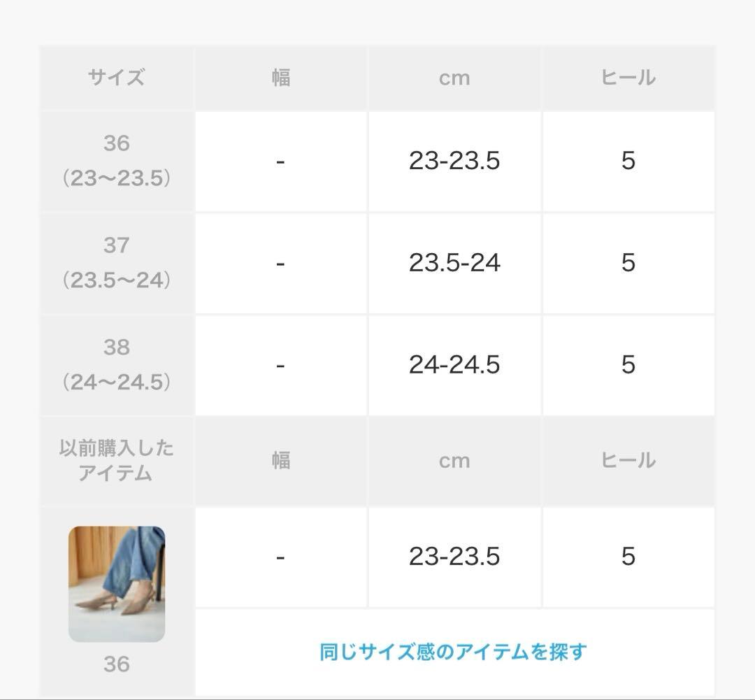This screenshot has height=700, width=755.
Task: Click the heel height 5 for size 38
Action: [x=628, y=365]
